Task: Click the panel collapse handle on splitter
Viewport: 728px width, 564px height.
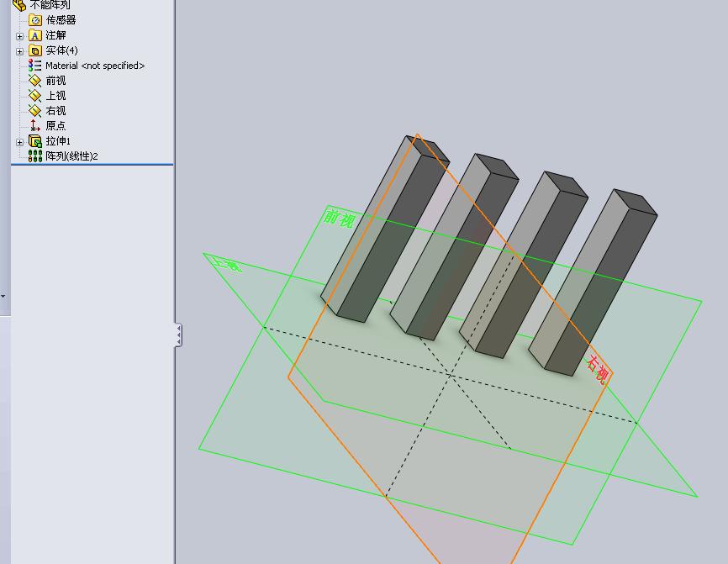Action: (178, 335)
